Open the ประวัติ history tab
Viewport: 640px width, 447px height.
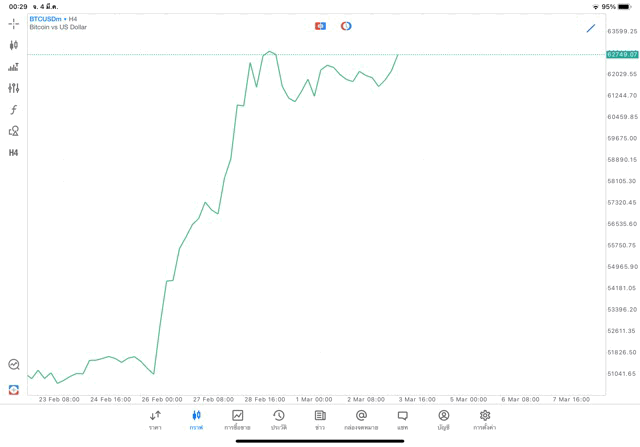(x=279, y=420)
